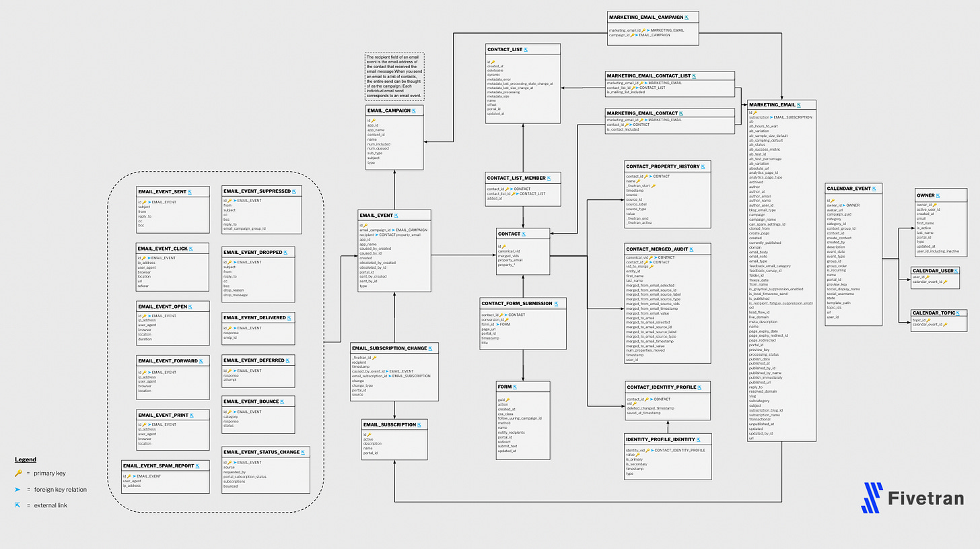Open the MARKETING_EMAIL_CAMPAIGN external link icon
This screenshot has height=549, width=980.
coord(687,16)
